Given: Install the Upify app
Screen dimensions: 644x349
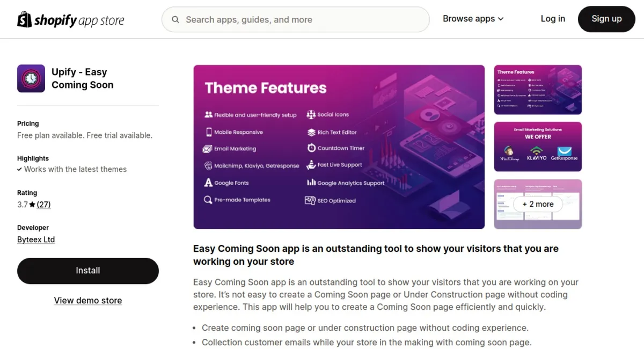Looking at the screenshot, I should click(x=88, y=271).
